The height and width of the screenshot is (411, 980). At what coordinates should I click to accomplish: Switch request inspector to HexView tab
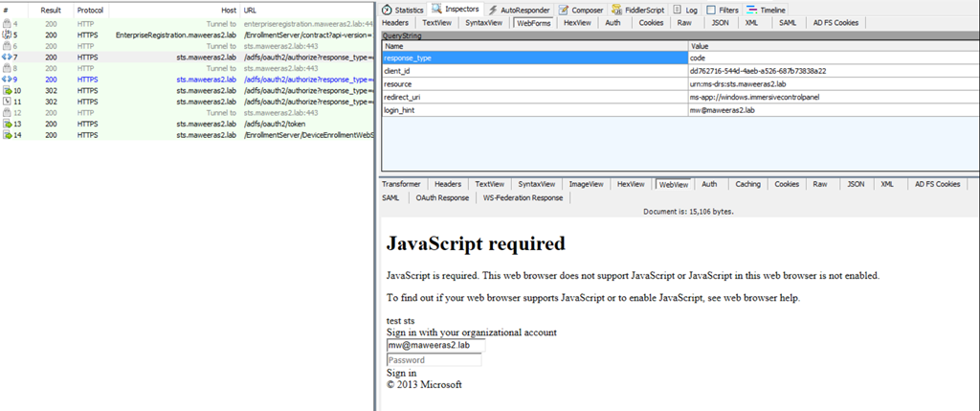coord(576,21)
